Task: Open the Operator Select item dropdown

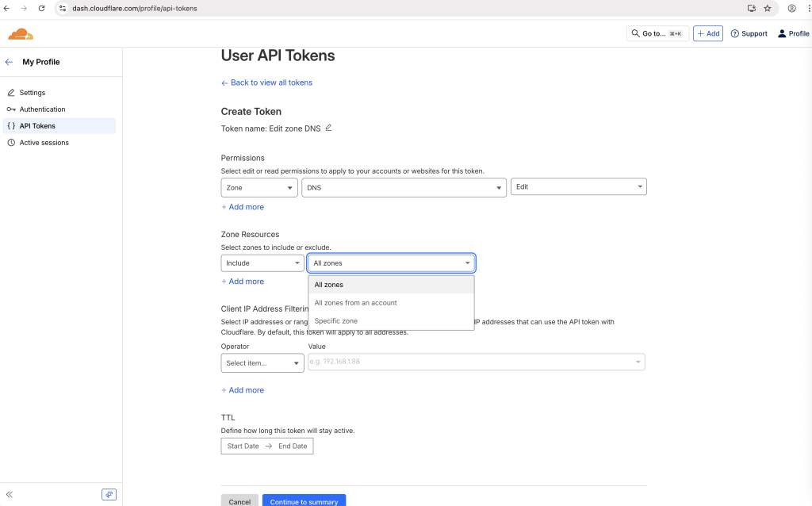Action: 262,363
